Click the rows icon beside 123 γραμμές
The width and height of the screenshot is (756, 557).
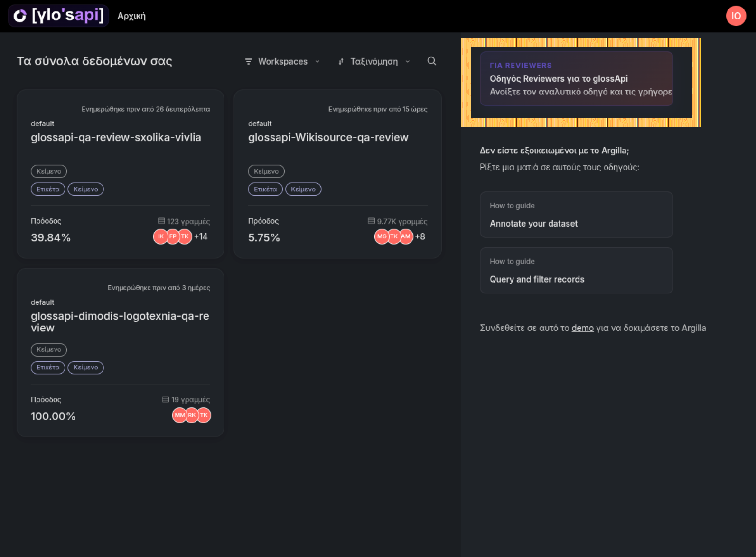click(x=161, y=221)
